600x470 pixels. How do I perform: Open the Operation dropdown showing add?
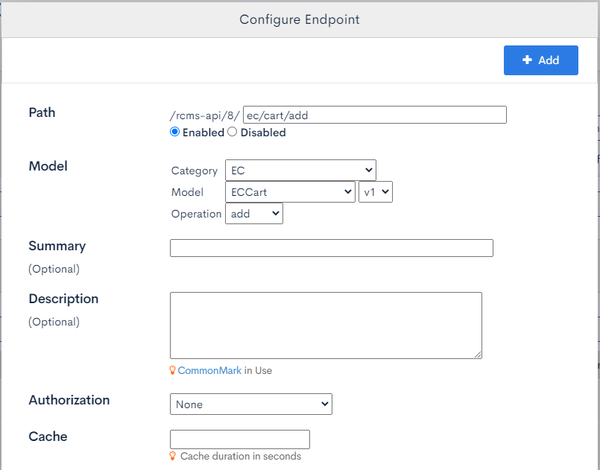point(254,214)
